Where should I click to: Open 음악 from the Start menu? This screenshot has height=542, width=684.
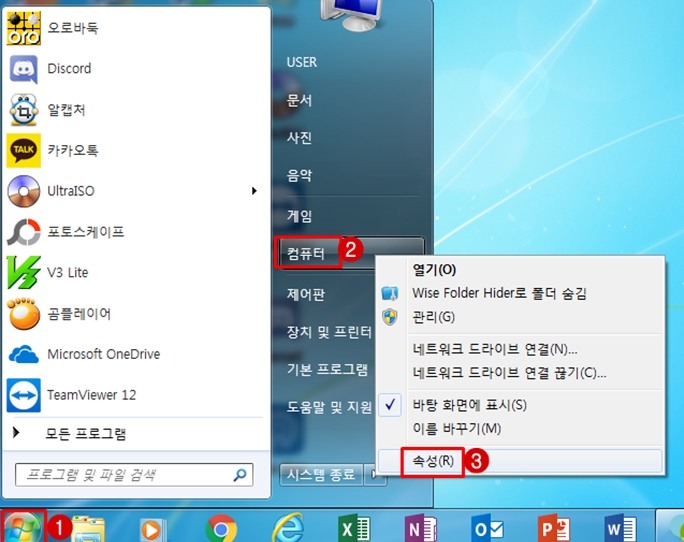299,175
